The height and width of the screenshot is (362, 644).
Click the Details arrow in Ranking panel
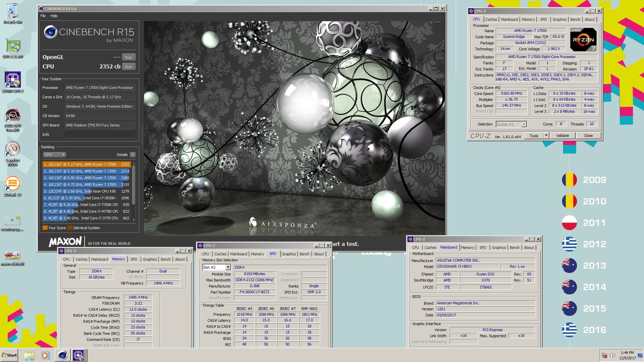pos(133,155)
